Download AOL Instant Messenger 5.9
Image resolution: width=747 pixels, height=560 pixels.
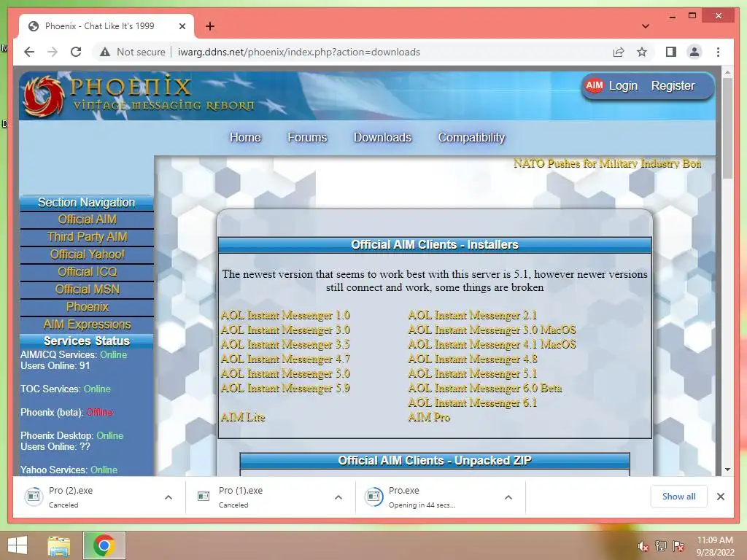coord(285,388)
